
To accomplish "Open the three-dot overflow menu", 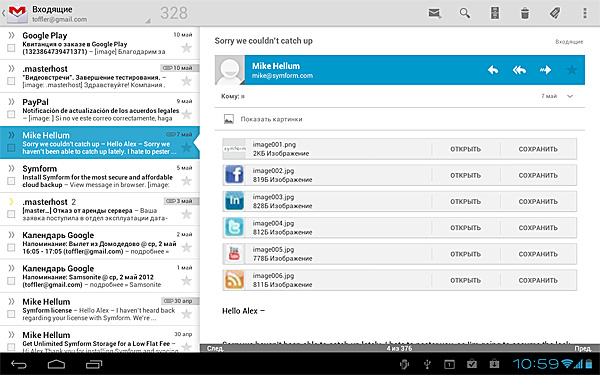I will tap(585, 13).
